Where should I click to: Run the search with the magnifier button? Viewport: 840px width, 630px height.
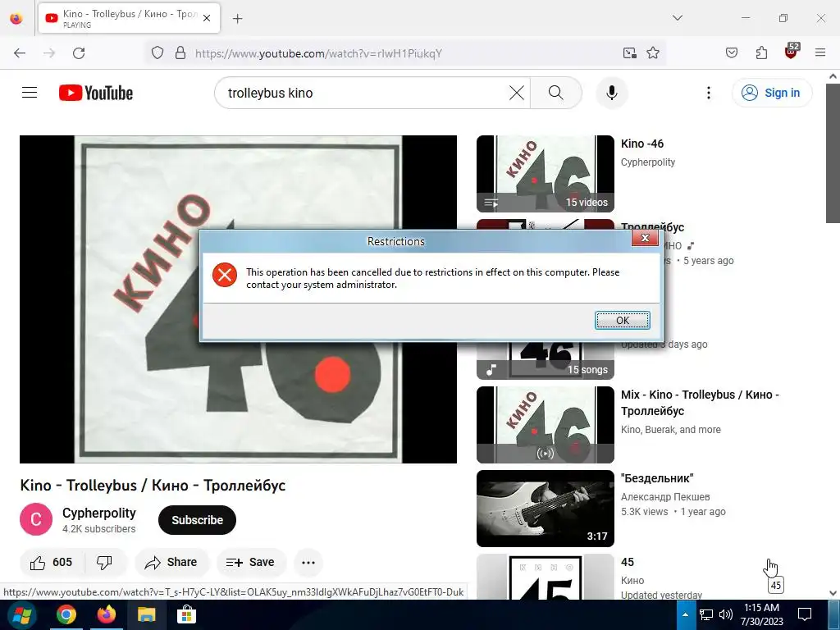coord(555,93)
